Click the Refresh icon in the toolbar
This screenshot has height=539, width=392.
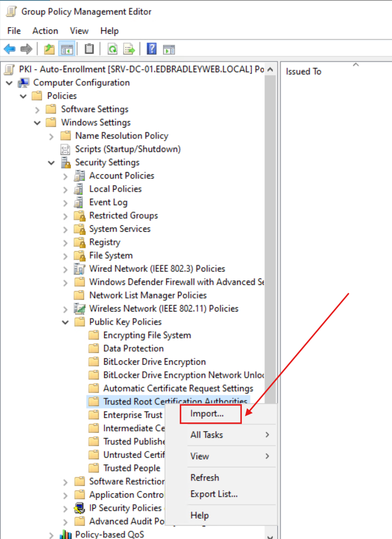point(112,49)
